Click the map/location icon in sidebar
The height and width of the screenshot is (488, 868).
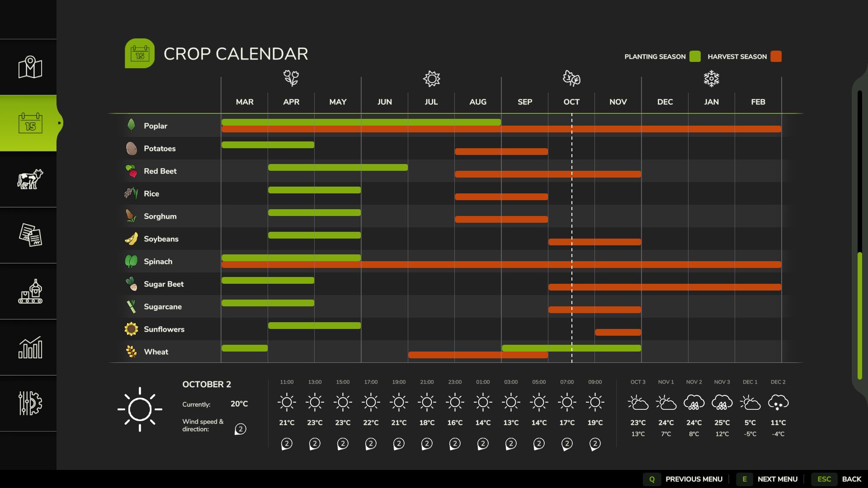coord(30,67)
